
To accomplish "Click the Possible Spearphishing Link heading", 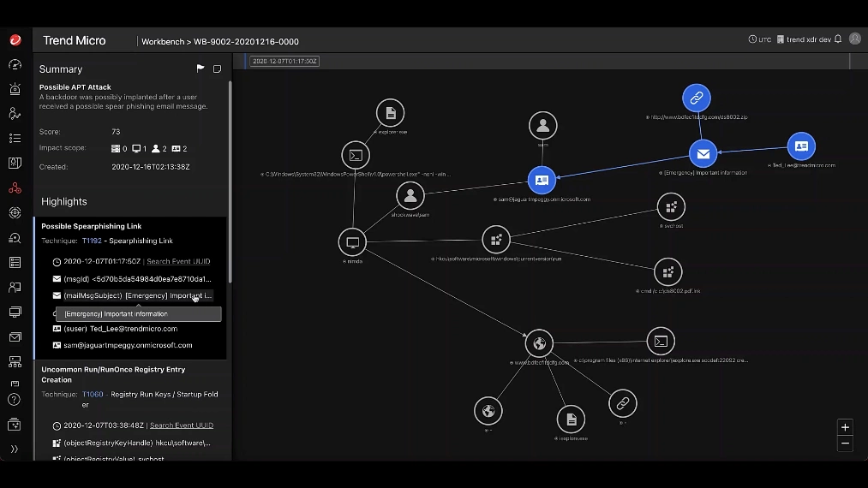I will pyautogui.click(x=92, y=226).
